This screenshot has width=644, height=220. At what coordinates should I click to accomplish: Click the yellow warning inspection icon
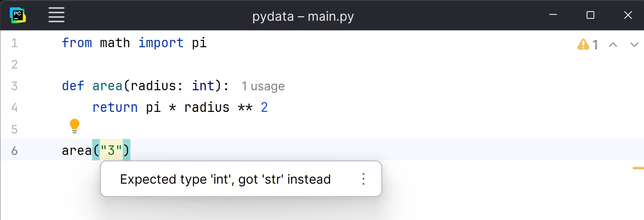point(583,44)
